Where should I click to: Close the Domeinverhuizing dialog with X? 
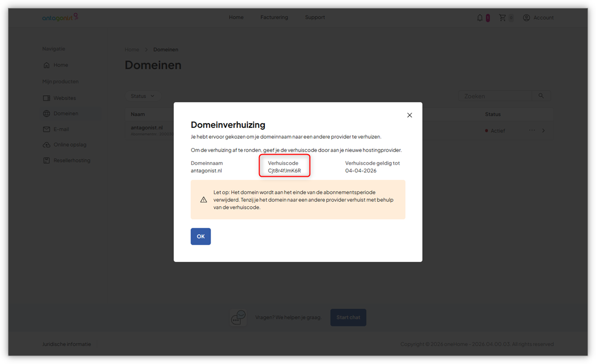click(x=410, y=115)
